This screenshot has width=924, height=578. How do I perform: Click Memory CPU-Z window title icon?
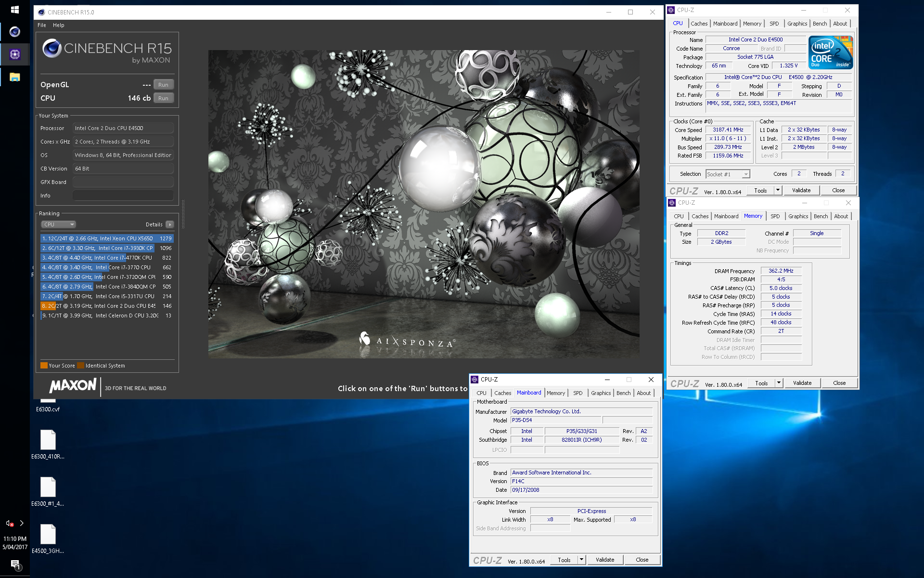click(x=672, y=203)
